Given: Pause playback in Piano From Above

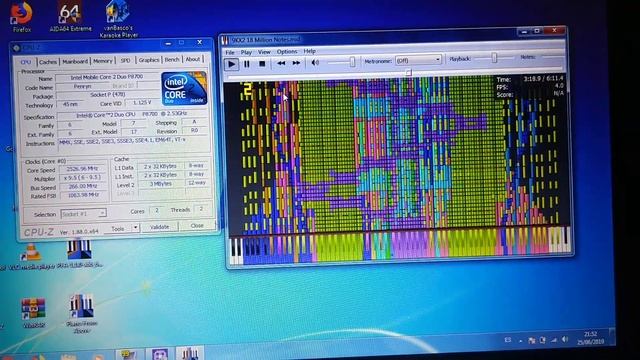Looking at the screenshot, I should tap(247, 64).
